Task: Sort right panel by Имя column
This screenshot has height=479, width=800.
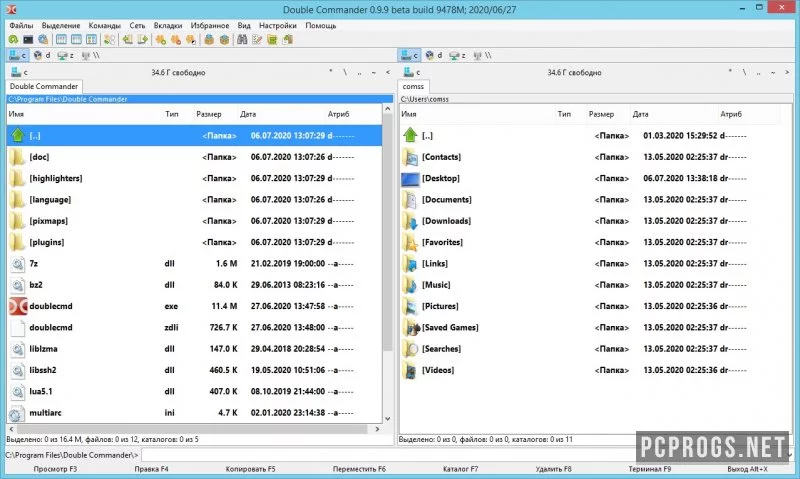Action: point(409,114)
